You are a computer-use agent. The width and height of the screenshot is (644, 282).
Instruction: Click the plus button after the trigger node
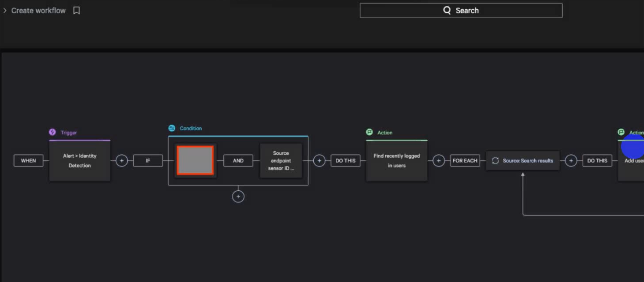coord(122,161)
